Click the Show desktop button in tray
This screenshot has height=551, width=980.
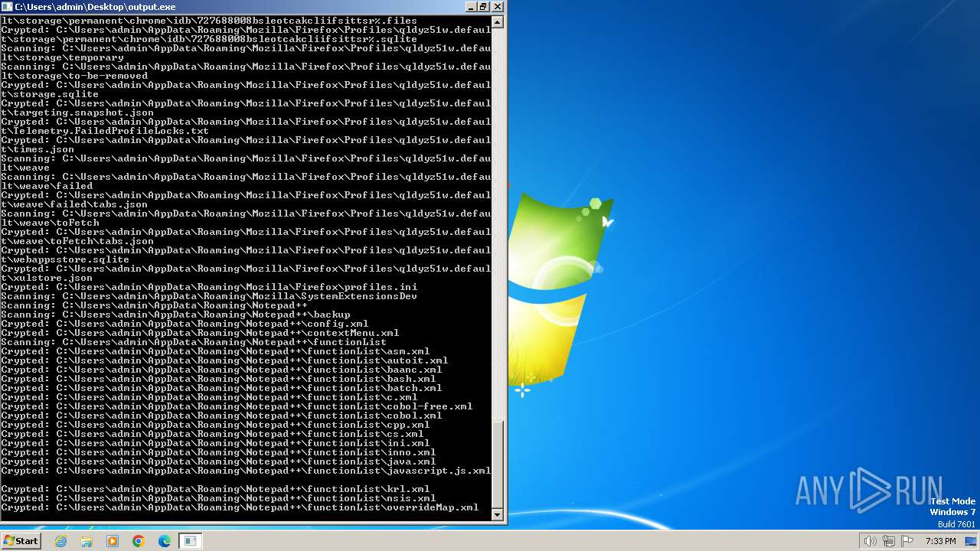(x=972, y=541)
